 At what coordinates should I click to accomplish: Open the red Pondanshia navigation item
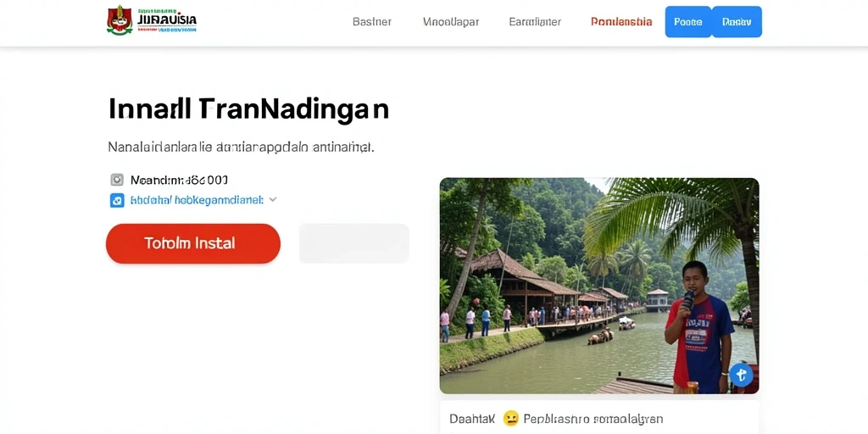click(621, 22)
